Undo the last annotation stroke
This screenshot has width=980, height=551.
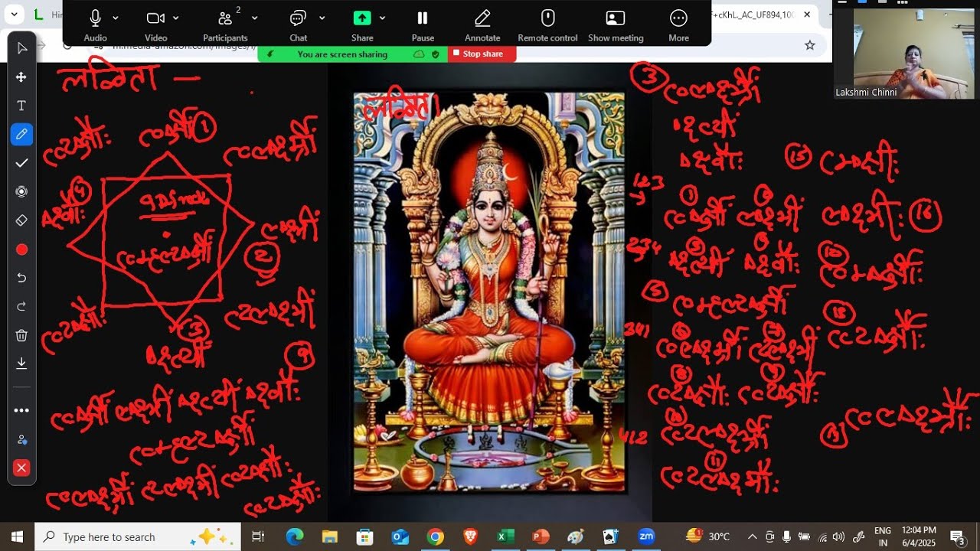(21, 278)
